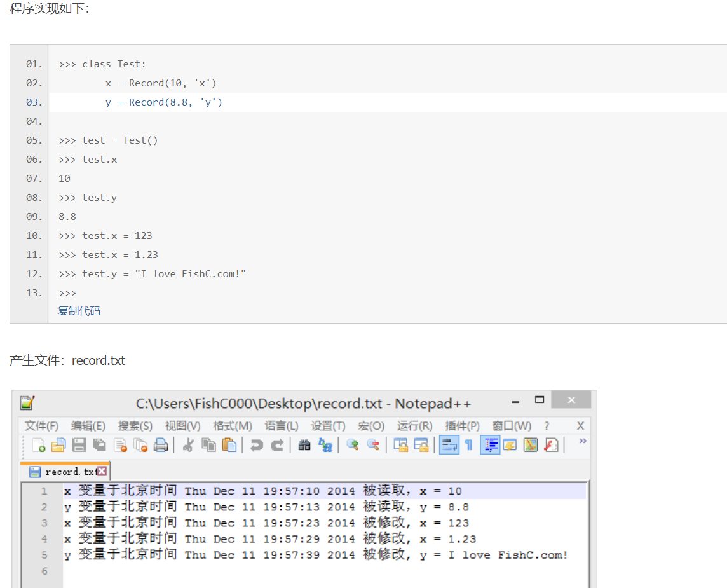Click the Paste clipboard icon
The image size is (727, 588).
coord(229,445)
